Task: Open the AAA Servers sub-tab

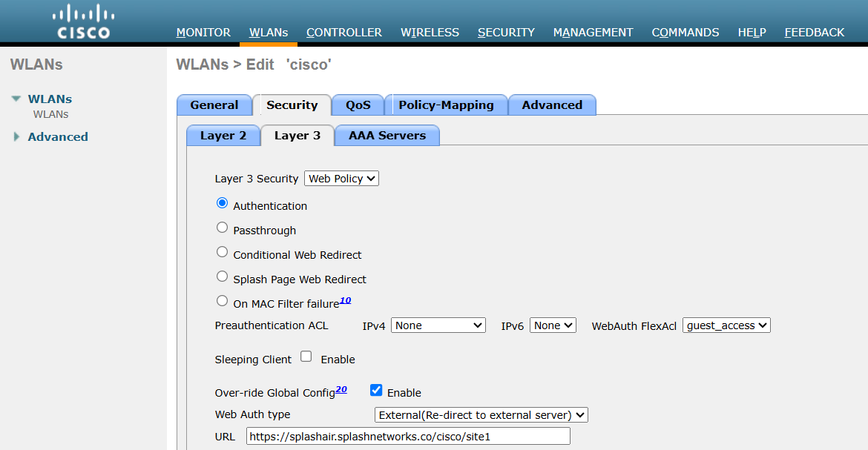Action: 387,136
